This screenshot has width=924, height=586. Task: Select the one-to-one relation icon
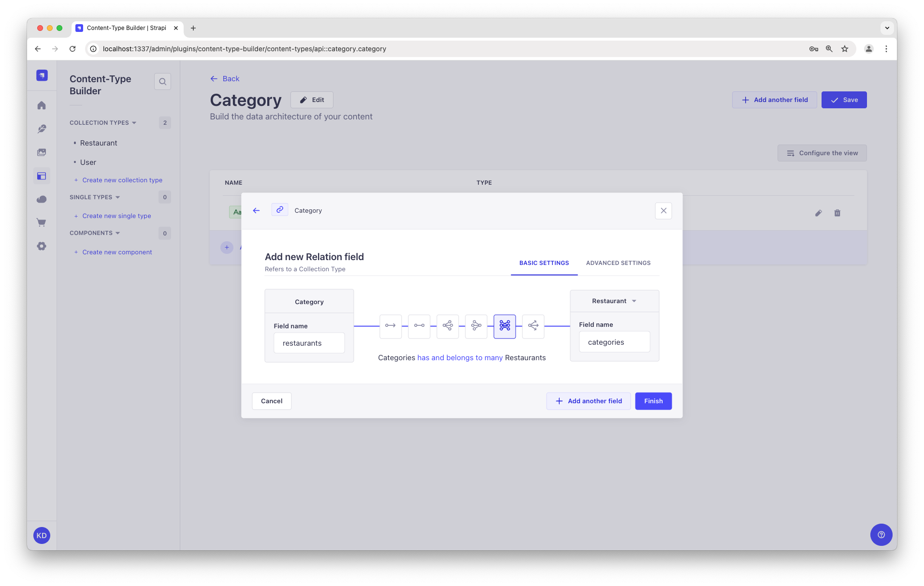[419, 326]
